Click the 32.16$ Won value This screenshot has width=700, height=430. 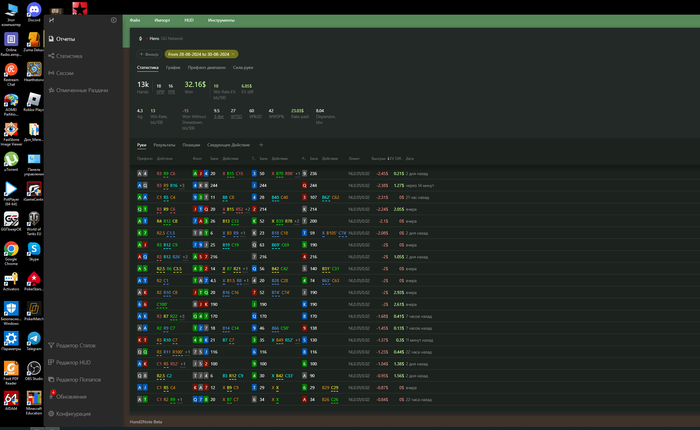point(195,84)
